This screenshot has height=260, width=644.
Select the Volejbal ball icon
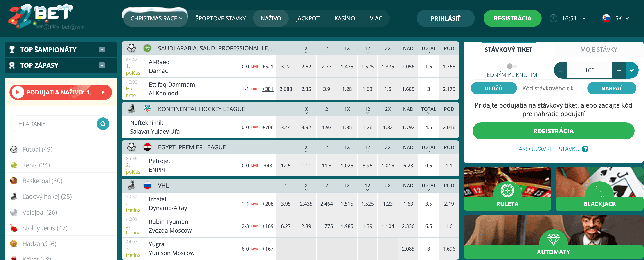[14, 213]
